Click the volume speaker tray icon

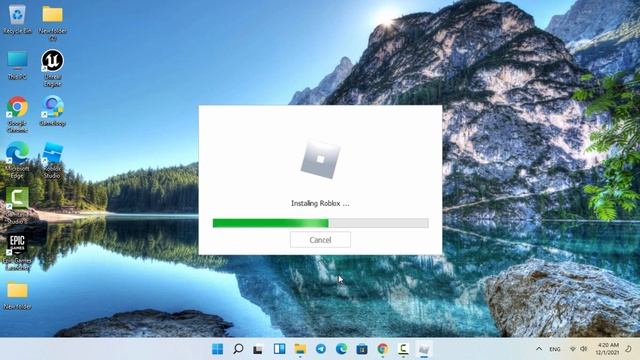click(x=584, y=349)
